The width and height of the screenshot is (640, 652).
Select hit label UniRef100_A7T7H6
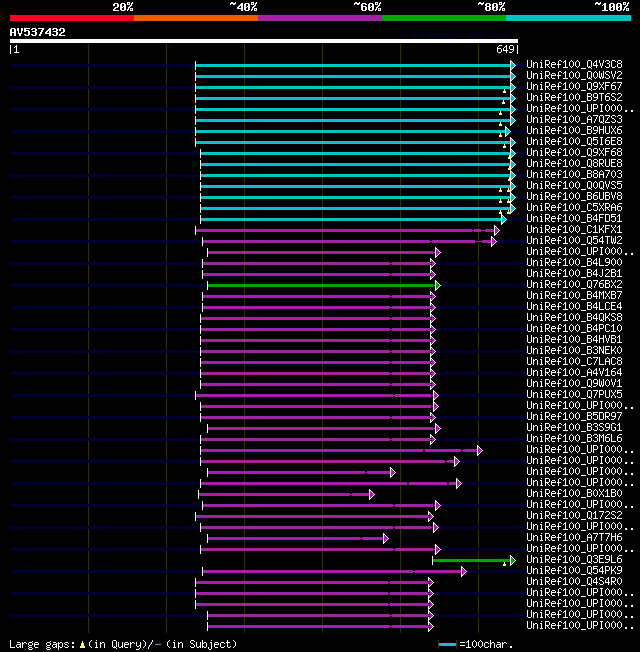coord(574,538)
